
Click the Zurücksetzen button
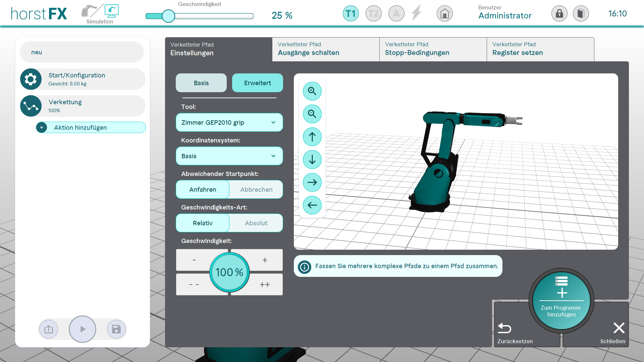tap(515, 333)
